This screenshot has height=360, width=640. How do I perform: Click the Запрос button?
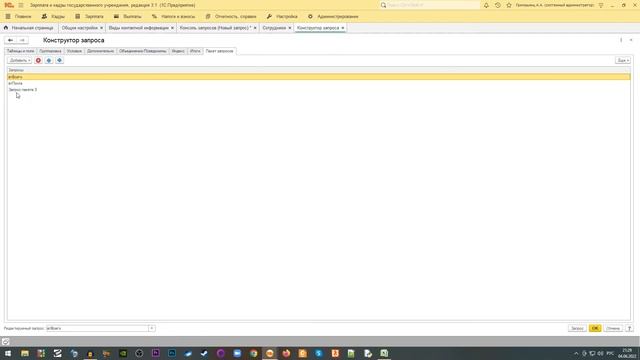577,328
